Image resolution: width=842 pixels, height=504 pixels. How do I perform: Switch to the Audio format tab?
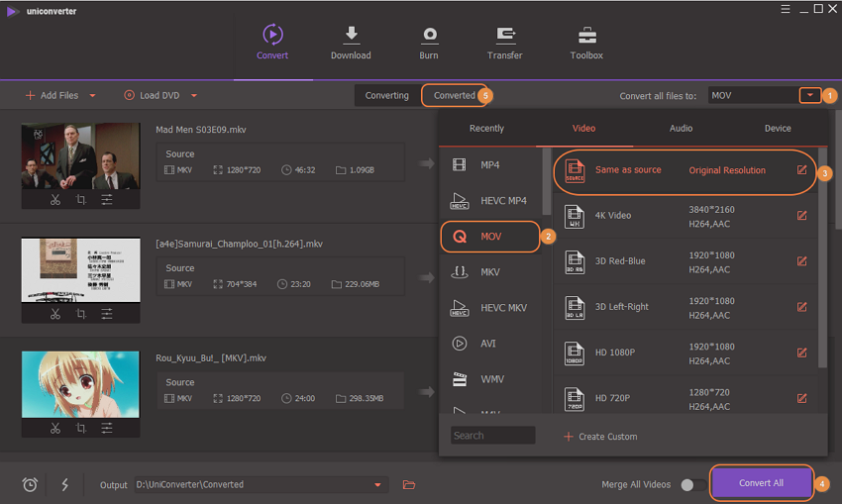681,129
